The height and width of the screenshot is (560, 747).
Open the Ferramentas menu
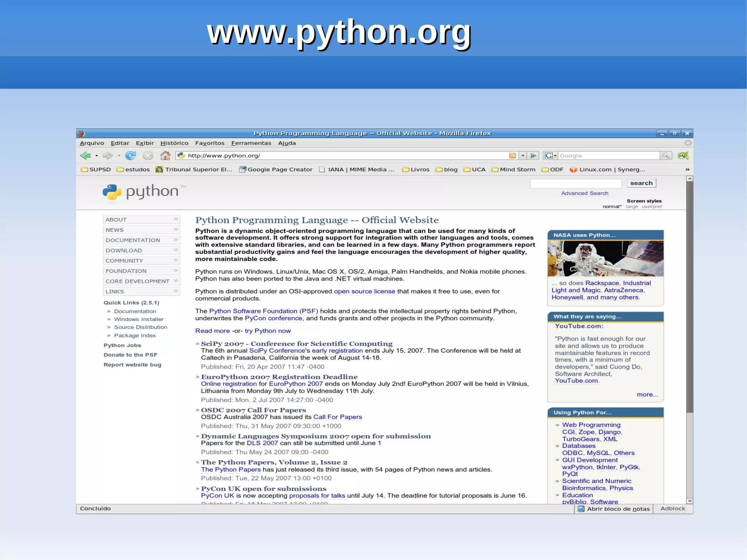[251, 143]
